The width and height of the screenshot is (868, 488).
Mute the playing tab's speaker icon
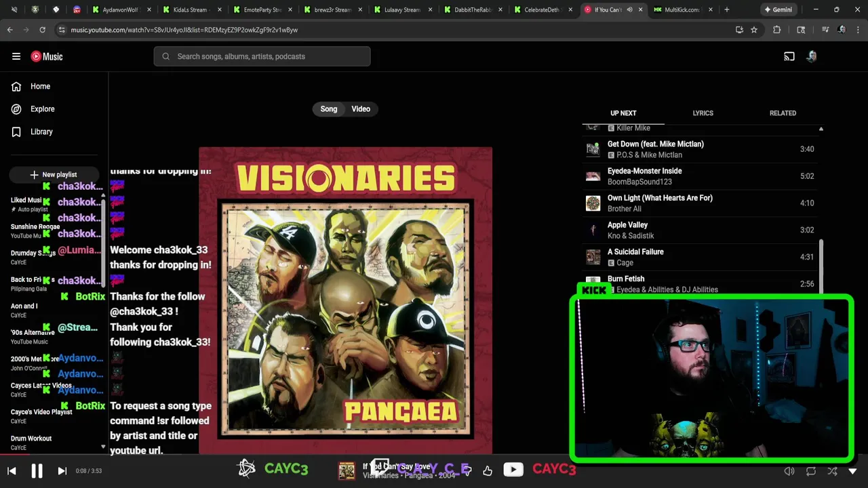(x=629, y=9)
